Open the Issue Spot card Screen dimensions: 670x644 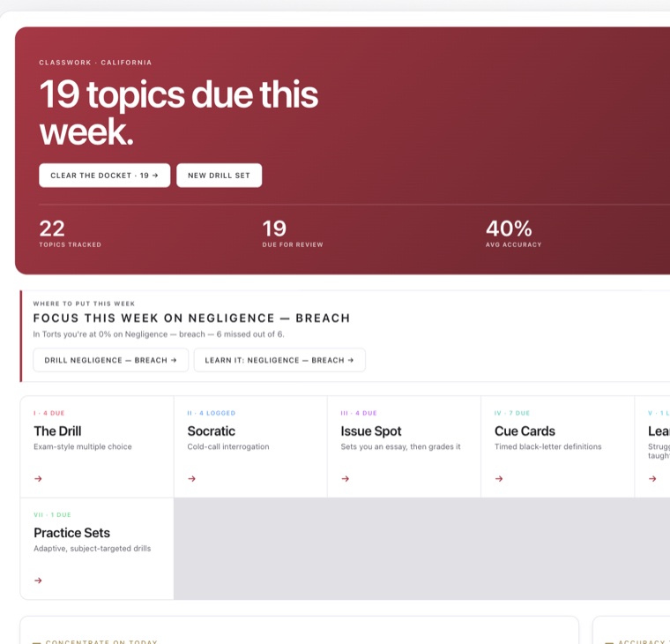[404, 446]
